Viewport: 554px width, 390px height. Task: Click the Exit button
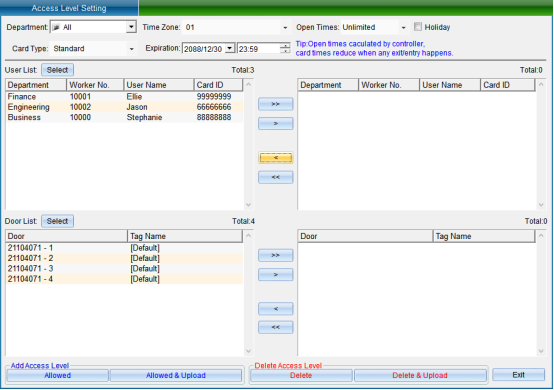pos(518,374)
